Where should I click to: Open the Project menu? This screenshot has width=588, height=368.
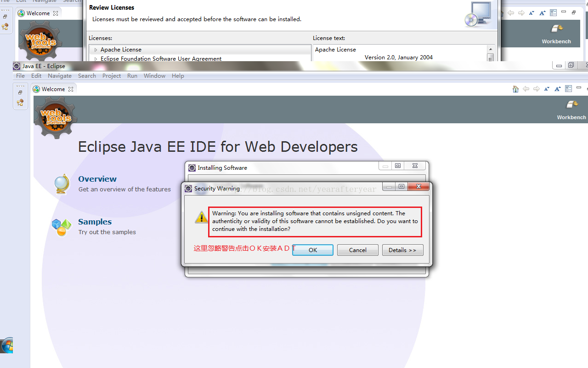[x=112, y=75]
